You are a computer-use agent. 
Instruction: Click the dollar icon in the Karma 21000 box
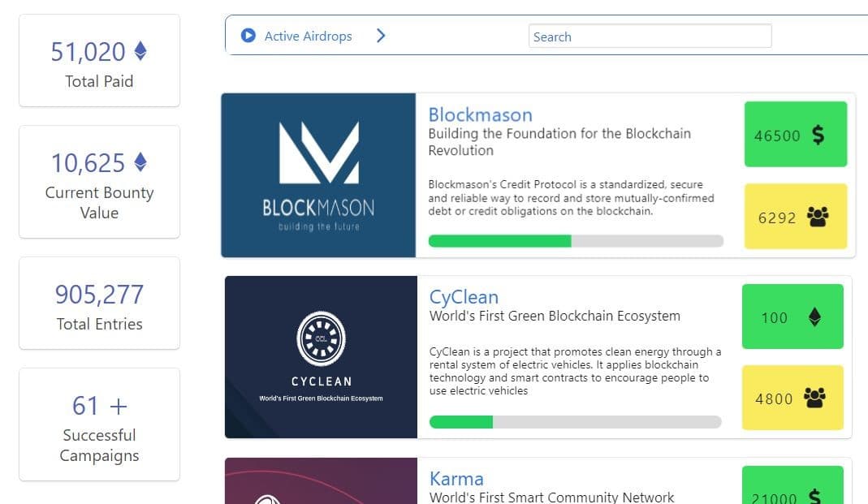pos(814,496)
